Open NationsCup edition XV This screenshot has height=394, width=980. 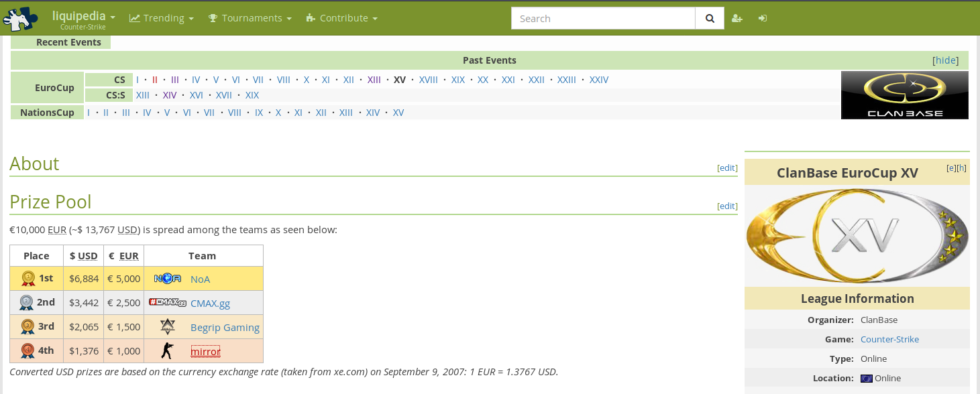pos(398,113)
